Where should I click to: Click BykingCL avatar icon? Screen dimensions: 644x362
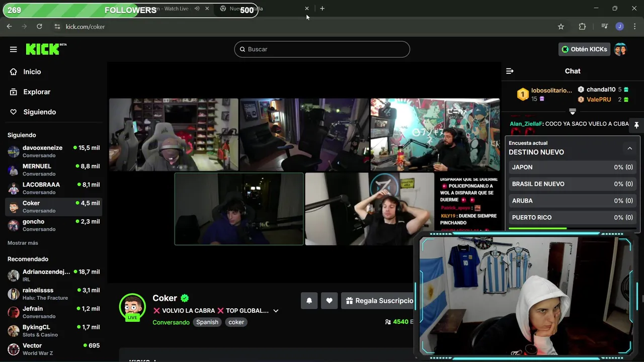(x=14, y=331)
